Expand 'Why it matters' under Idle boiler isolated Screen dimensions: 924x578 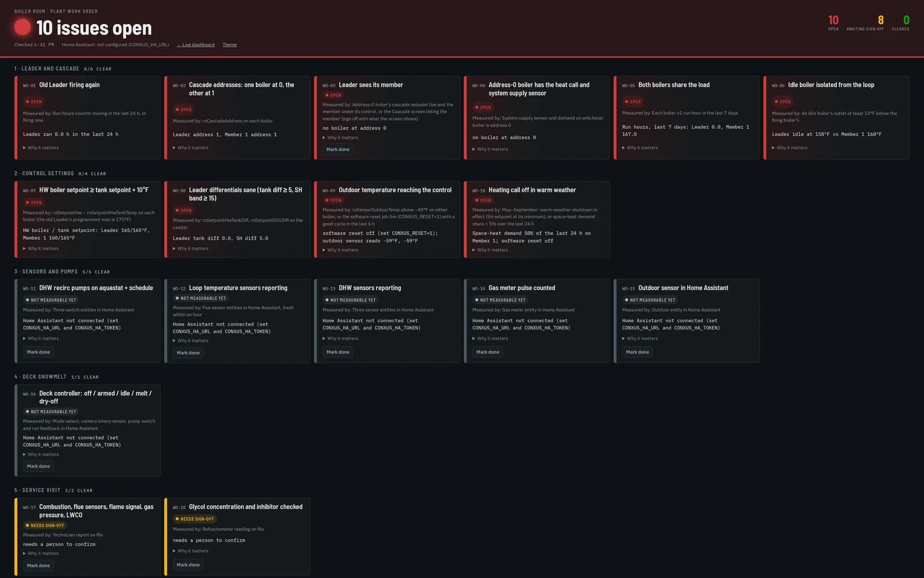[x=790, y=148]
